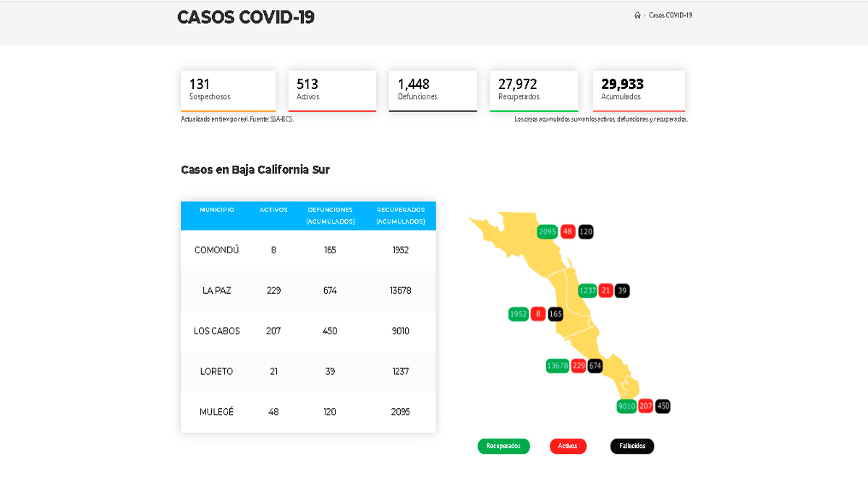868x482 pixels.
Task: Select the 1,448 Defunciones card
Action: coord(433,90)
